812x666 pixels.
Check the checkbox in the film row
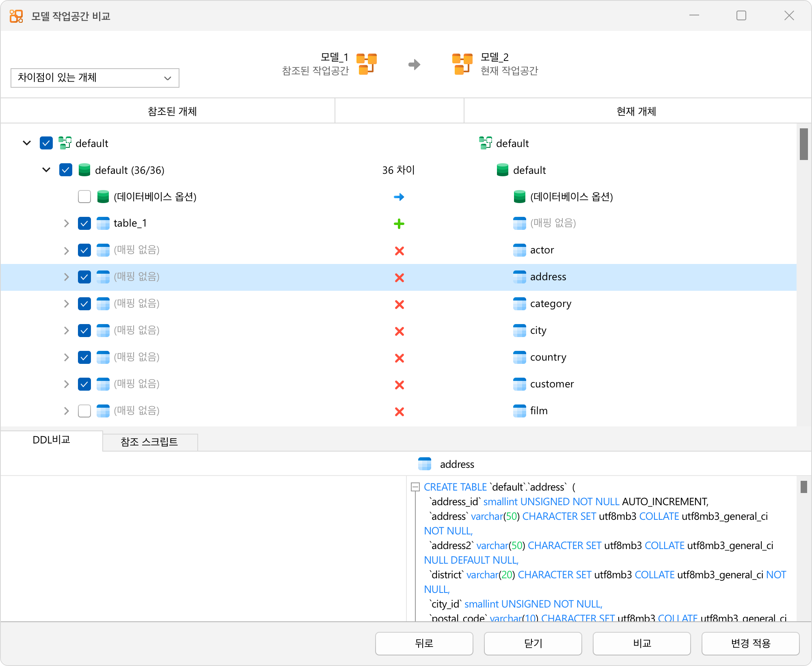coord(84,411)
